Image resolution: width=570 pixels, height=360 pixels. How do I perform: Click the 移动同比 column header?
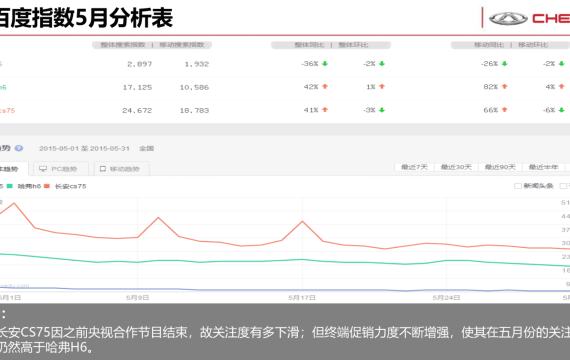489,45
